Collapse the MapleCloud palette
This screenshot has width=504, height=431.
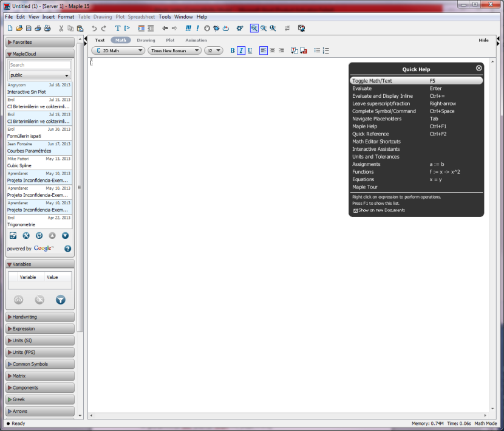tap(40, 53)
